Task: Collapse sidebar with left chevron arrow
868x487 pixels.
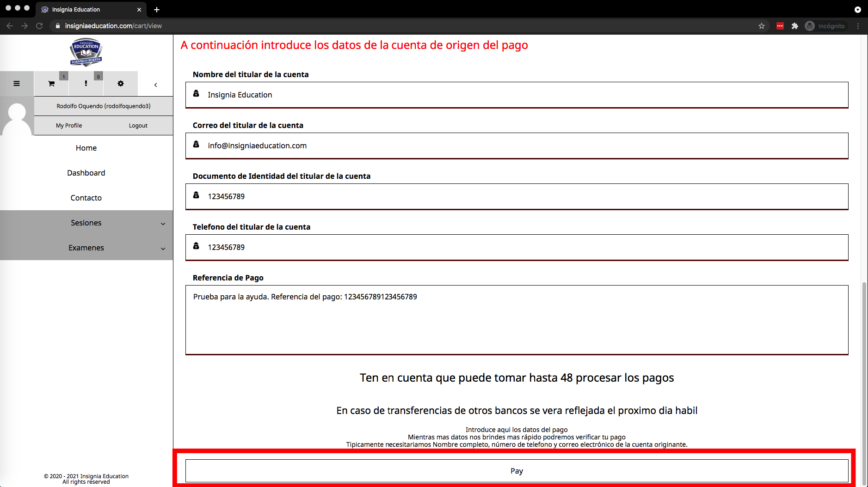Action: point(156,85)
